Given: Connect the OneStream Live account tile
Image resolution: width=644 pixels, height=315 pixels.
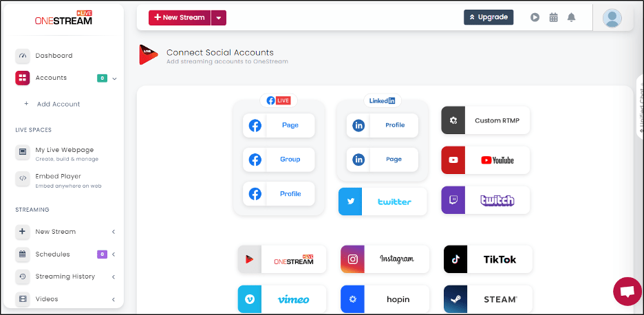Looking at the screenshot, I should click(282, 259).
